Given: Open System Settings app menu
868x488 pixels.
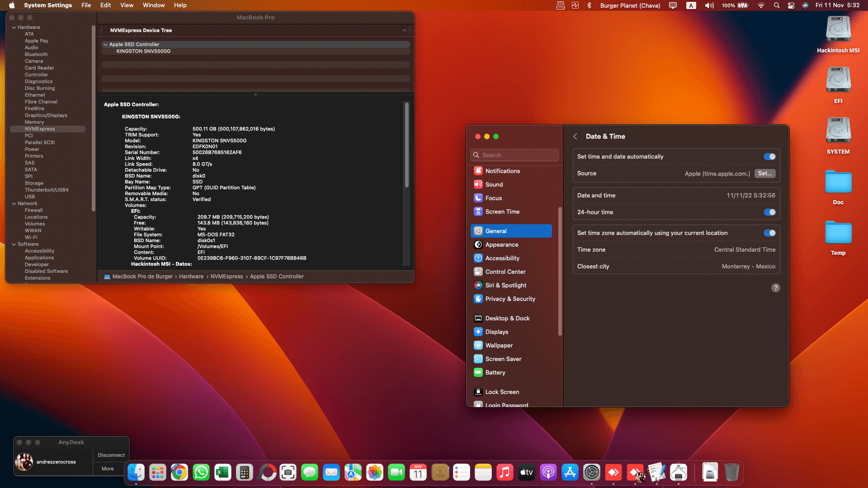Looking at the screenshot, I should point(48,5).
